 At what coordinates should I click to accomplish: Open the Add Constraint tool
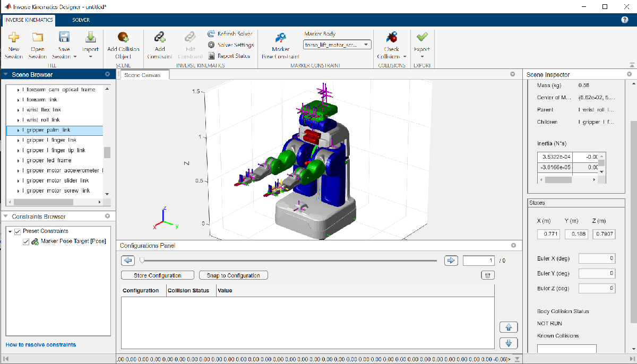click(x=160, y=45)
